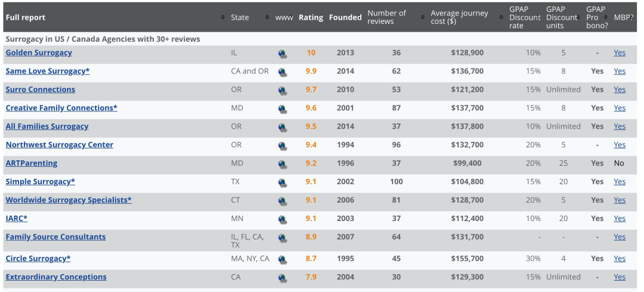Image resolution: width=644 pixels, height=292 pixels.
Task: Click MBP Yes link for Golden Surrogacy
Action: point(620,52)
